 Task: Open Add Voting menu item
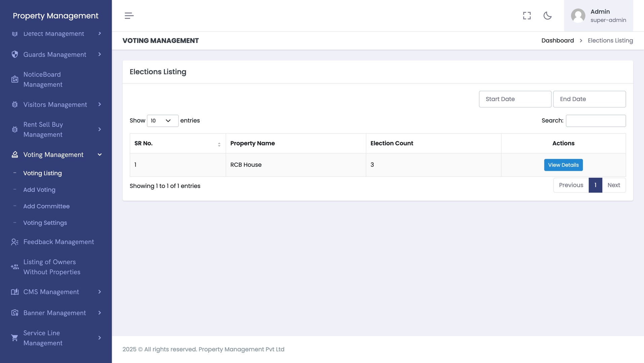[39, 190]
